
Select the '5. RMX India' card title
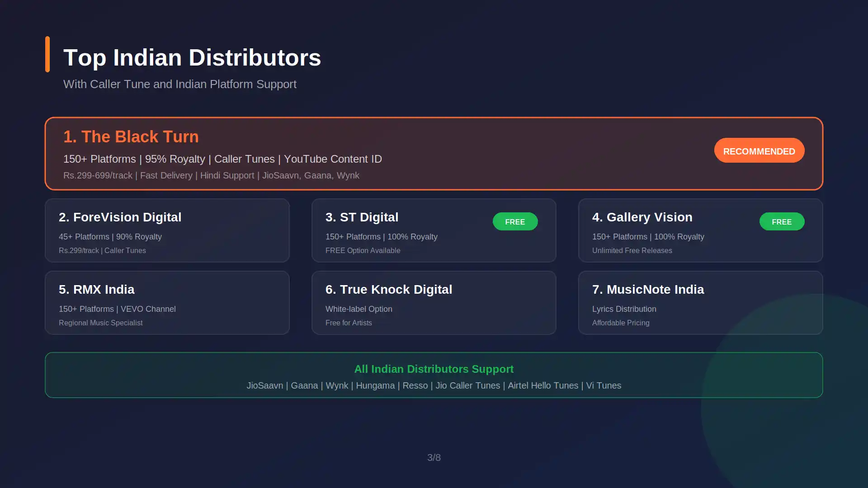(x=96, y=290)
